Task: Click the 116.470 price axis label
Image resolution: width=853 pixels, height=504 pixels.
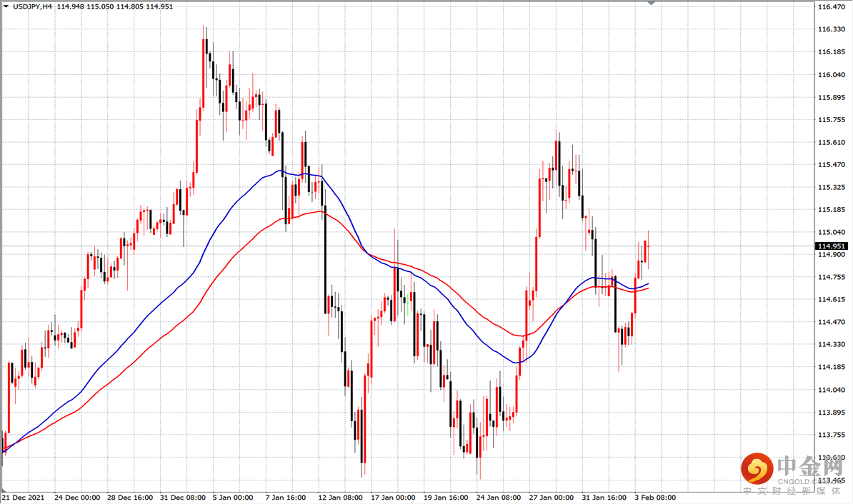Action: click(832, 6)
